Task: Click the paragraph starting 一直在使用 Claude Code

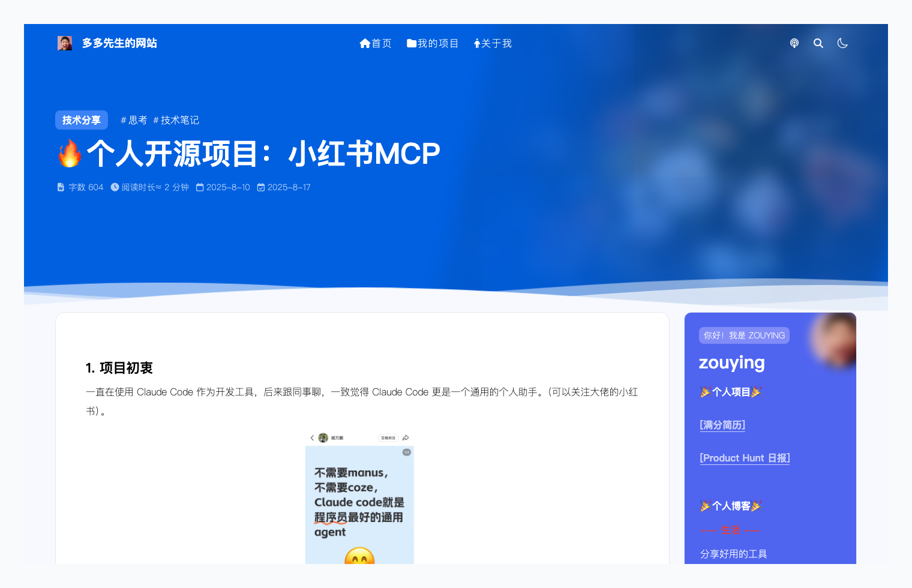Action: (x=362, y=401)
